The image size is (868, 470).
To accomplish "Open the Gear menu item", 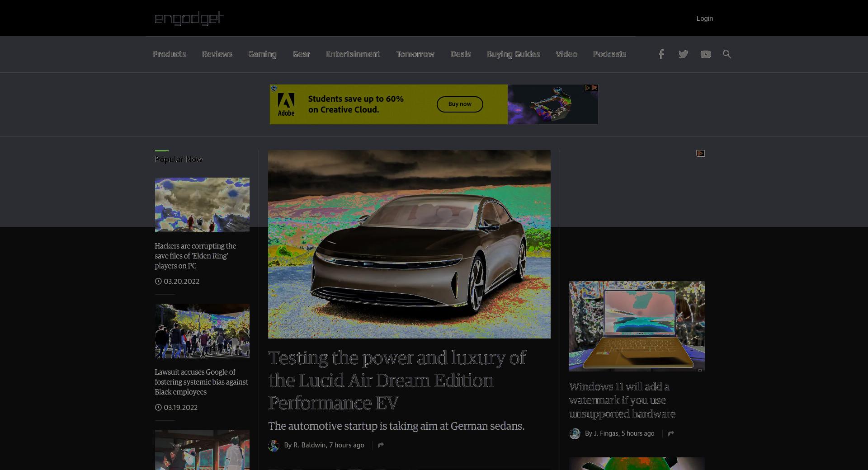I will 301,54.
